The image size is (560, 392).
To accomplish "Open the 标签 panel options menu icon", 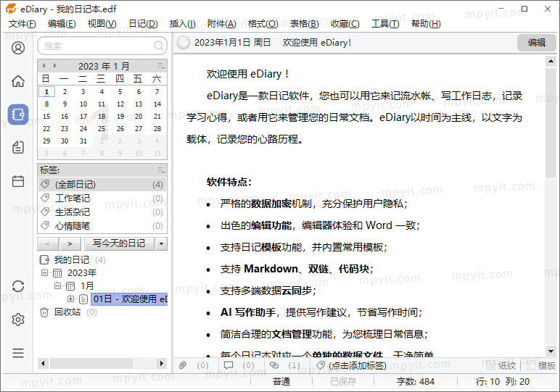I will (x=161, y=170).
